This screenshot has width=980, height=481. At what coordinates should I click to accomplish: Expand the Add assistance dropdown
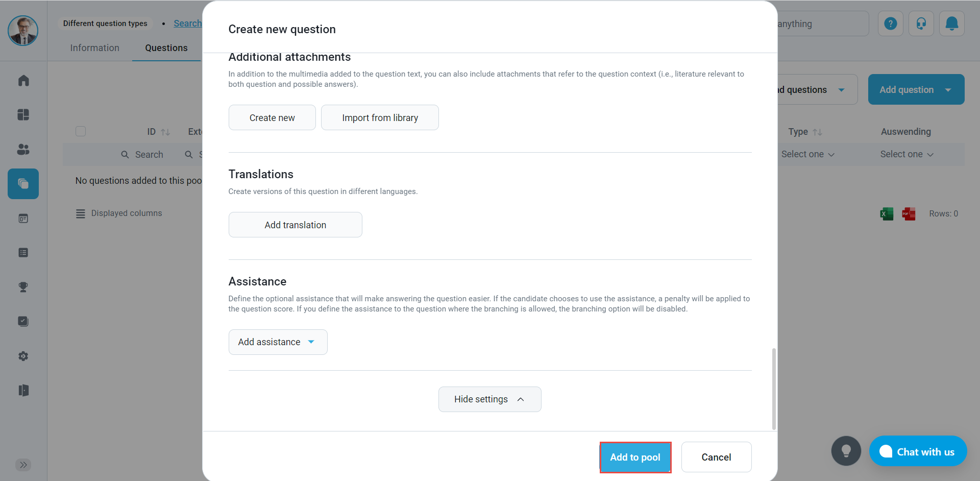pos(278,342)
